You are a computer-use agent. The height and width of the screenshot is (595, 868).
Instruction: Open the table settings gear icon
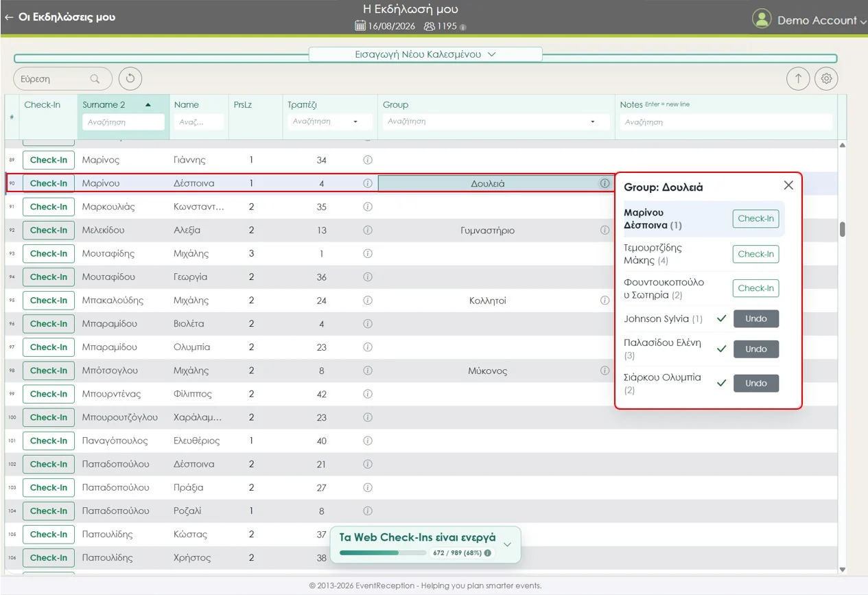(826, 79)
